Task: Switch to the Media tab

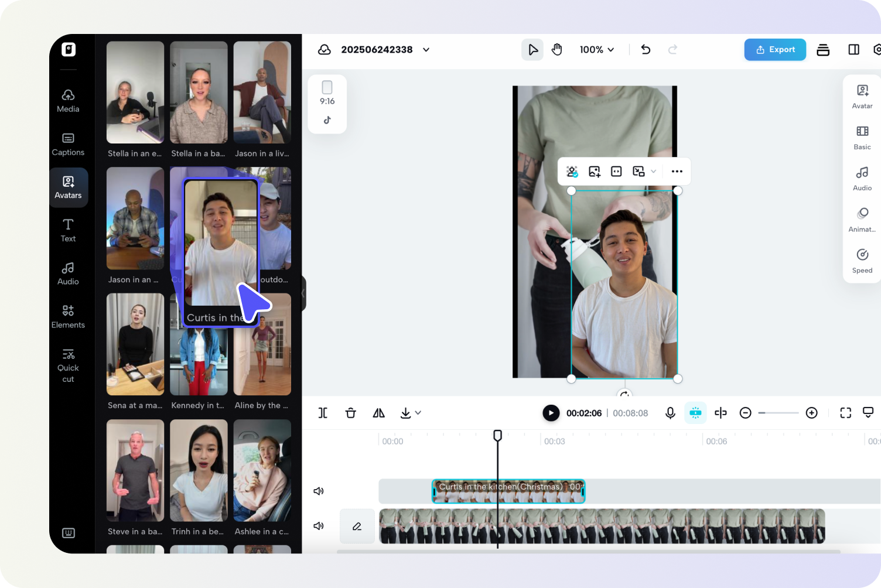Action: 68,100
